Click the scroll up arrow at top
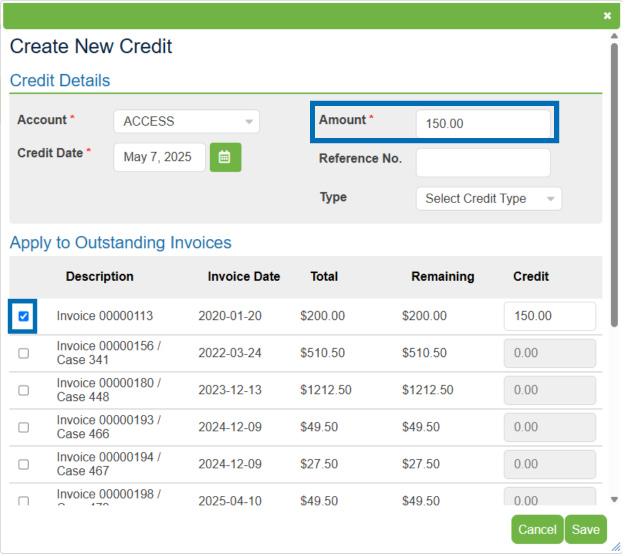625x556 pixels. tap(614, 37)
